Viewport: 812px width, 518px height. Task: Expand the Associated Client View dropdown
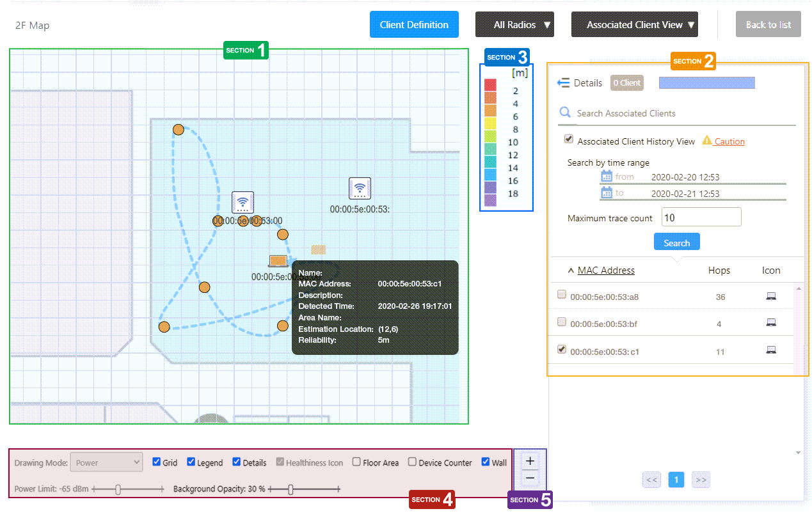(x=634, y=25)
